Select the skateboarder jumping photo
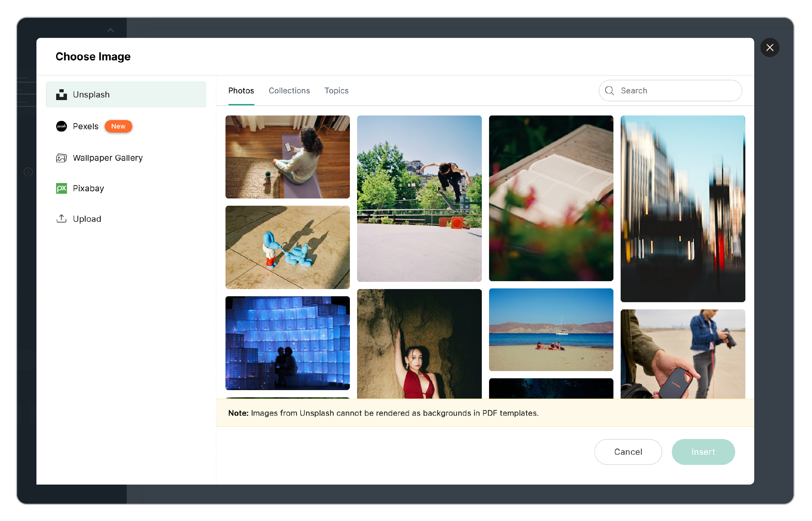The width and height of the screenshot is (812, 521). 419,198
